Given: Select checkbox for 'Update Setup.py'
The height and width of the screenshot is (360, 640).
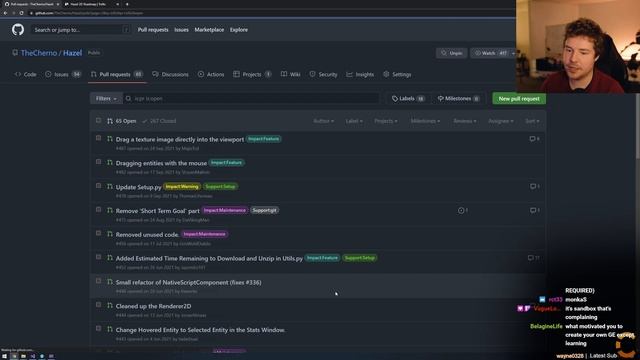Looking at the screenshot, I should (x=98, y=186).
